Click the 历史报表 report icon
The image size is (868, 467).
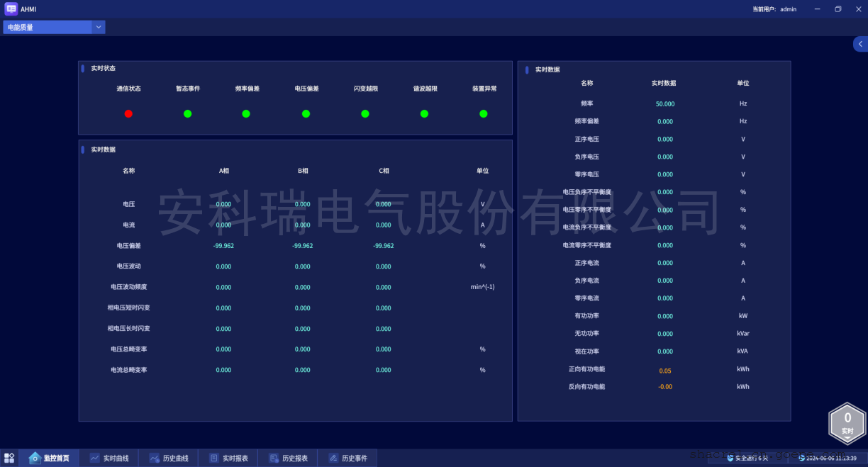(273, 458)
